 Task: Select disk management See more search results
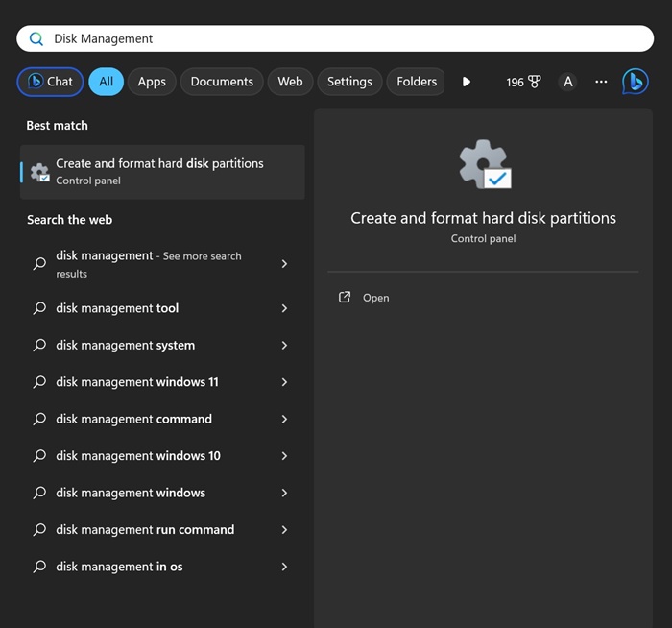(162, 264)
